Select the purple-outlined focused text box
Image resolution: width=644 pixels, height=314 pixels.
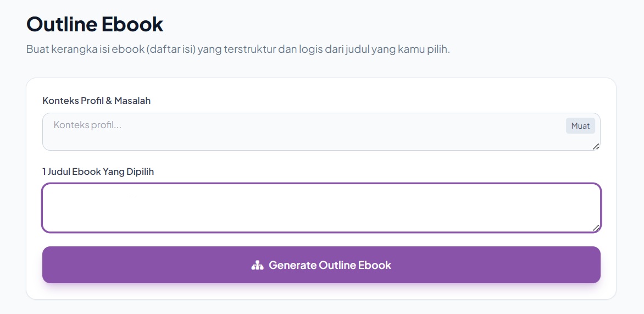321,208
